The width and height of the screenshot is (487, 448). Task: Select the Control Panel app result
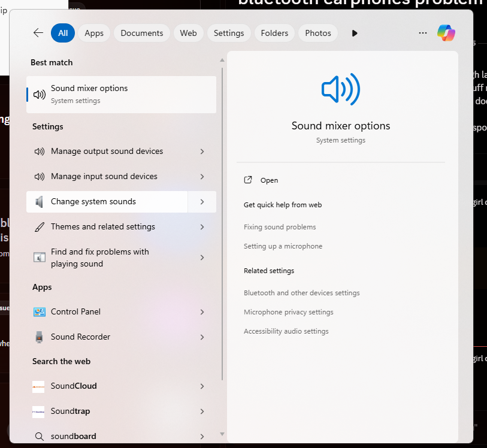(121, 311)
